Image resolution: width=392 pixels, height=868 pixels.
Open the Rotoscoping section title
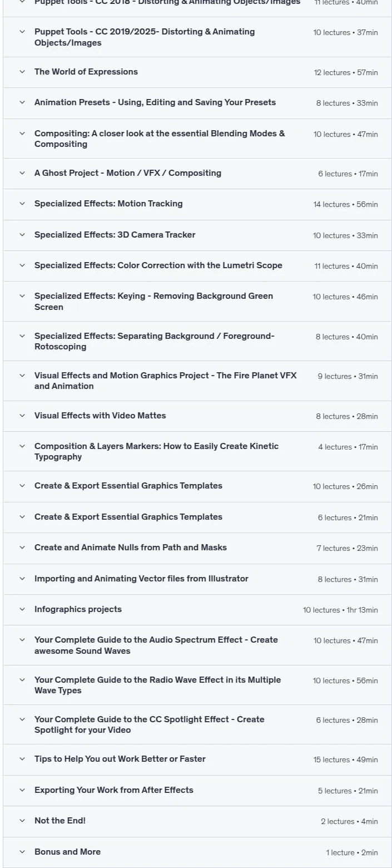[x=155, y=341]
